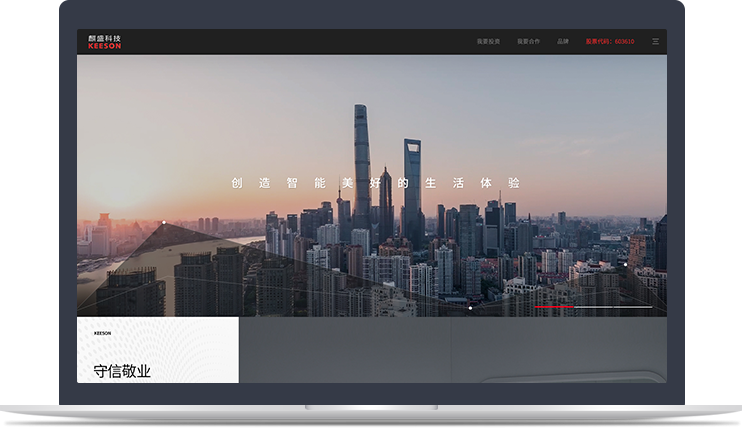Click small KEESON label on white card

pos(102,333)
